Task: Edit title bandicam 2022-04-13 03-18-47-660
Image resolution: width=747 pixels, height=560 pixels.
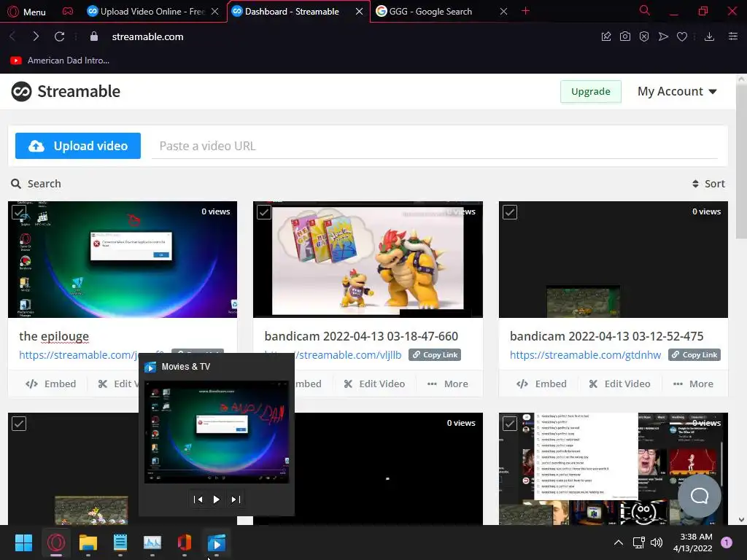Action: 361,336
